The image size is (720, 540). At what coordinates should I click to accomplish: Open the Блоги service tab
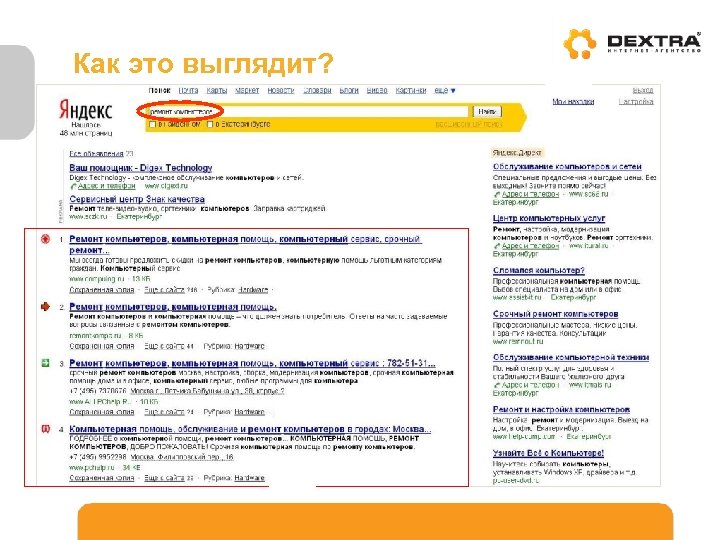349,90
